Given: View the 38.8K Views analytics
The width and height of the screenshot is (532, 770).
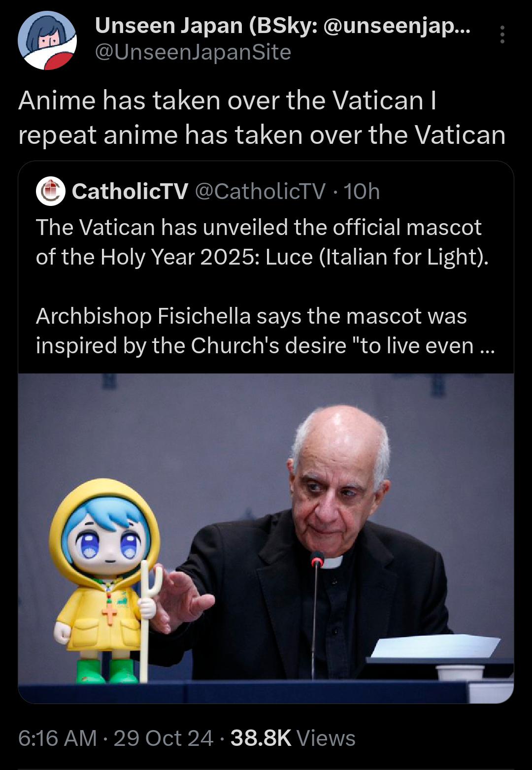Looking at the screenshot, I should 293,738.
